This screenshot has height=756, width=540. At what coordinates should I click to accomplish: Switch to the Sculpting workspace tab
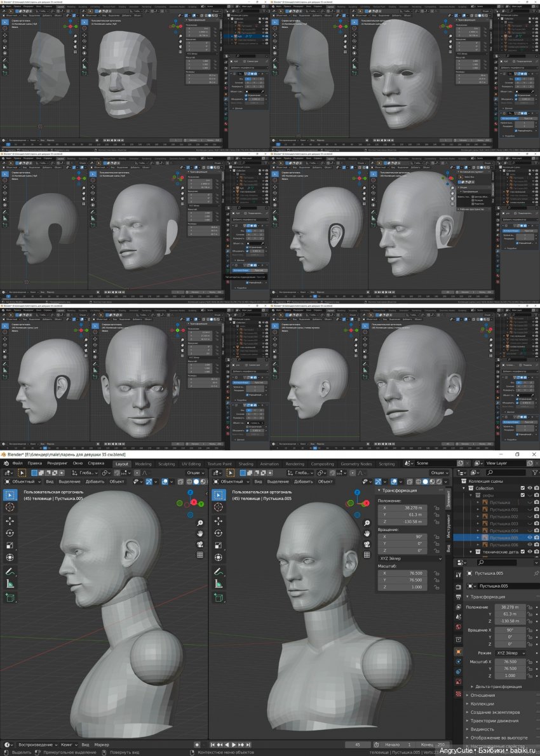tap(166, 464)
